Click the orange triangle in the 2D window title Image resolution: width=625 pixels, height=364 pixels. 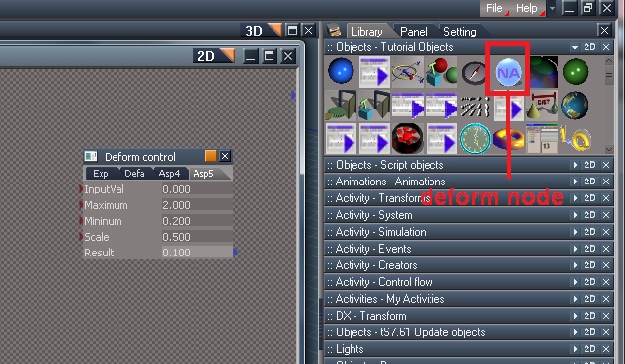(227, 56)
